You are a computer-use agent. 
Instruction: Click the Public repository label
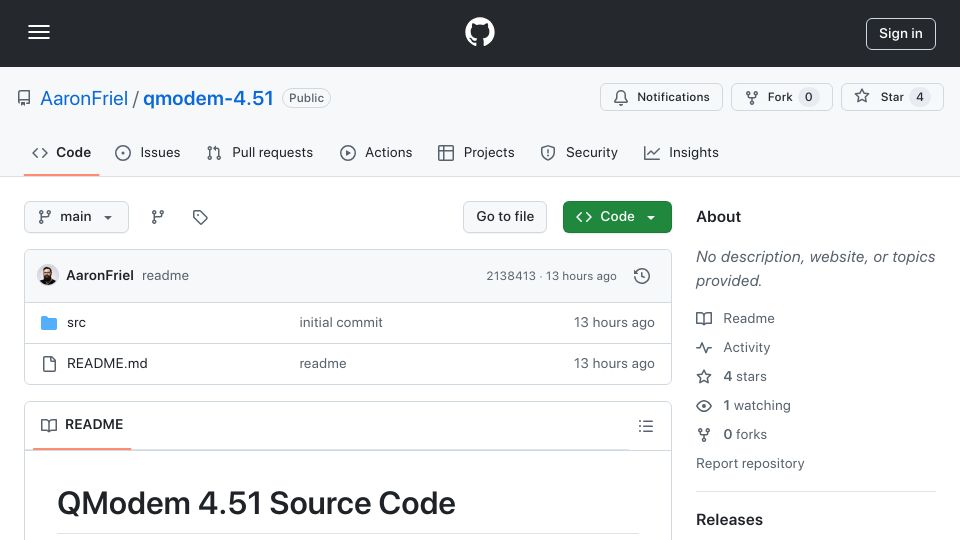click(x=306, y=98)
